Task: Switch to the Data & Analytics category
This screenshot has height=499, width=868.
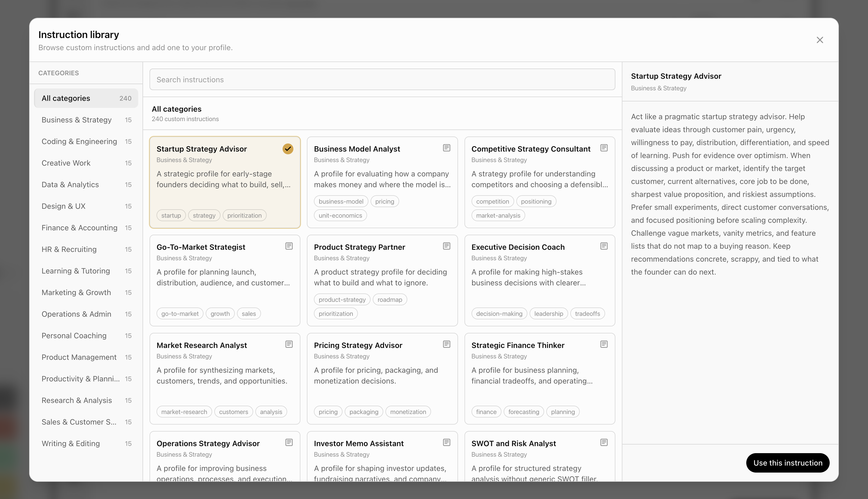Action: (86, 185)
